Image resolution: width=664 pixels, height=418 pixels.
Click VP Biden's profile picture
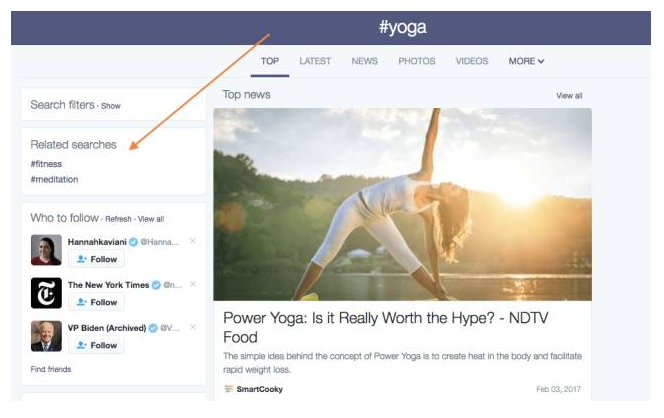[x=46, y=336]
